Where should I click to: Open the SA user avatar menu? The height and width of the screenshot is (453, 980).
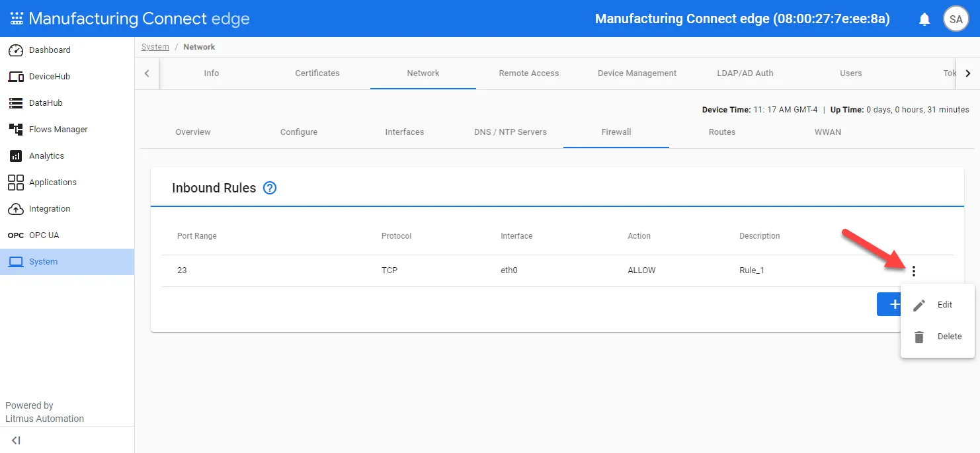956,19
